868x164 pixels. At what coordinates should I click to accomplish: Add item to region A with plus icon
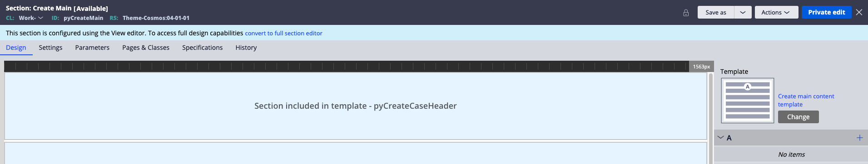pos(859,138)
